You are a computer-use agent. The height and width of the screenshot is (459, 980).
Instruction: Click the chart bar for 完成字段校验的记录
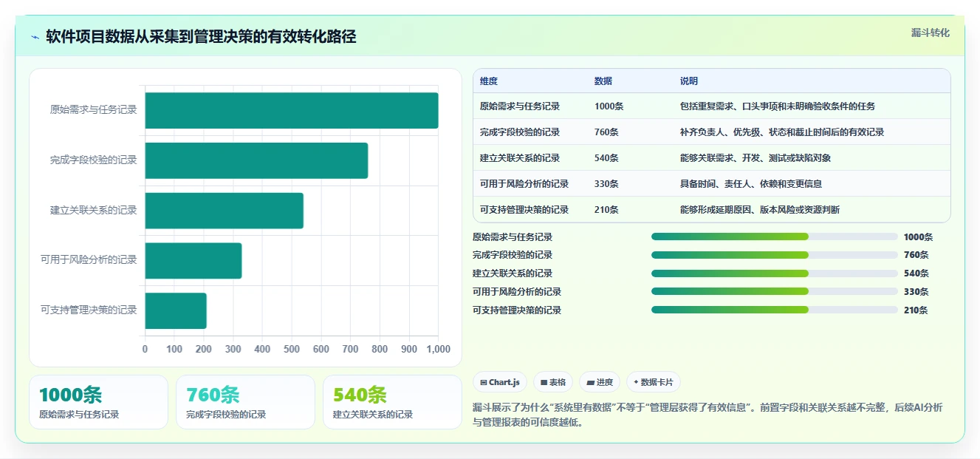point(256,160)
